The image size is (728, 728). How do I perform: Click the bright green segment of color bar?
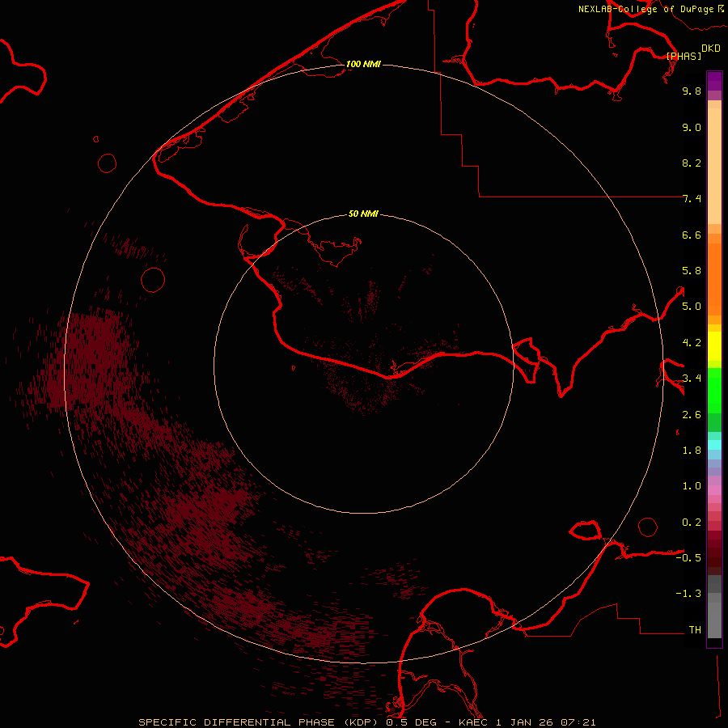tap(714, 390)
